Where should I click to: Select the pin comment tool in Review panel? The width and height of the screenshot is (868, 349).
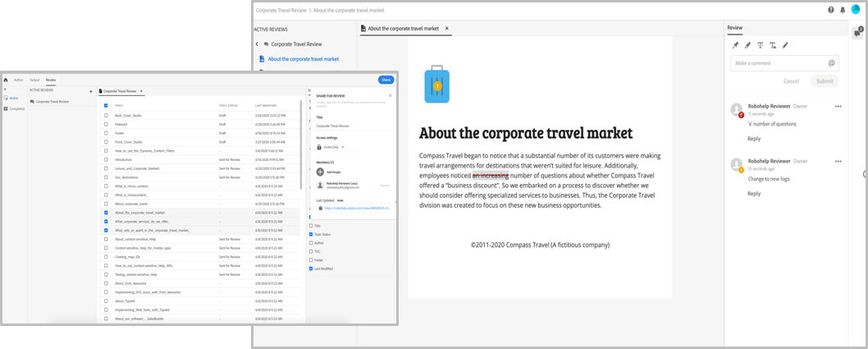tap(736, 45)
